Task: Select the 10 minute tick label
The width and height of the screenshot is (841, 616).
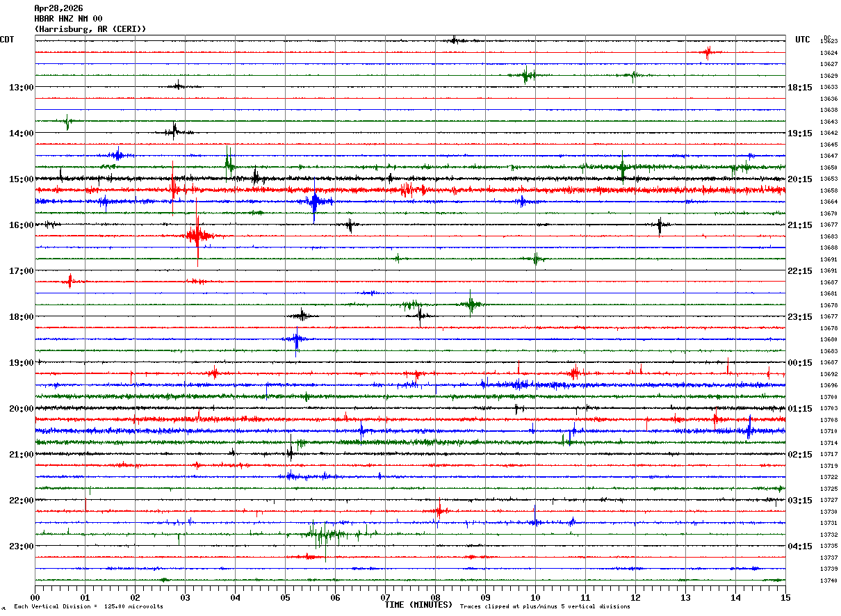Action: pos(535,597)
